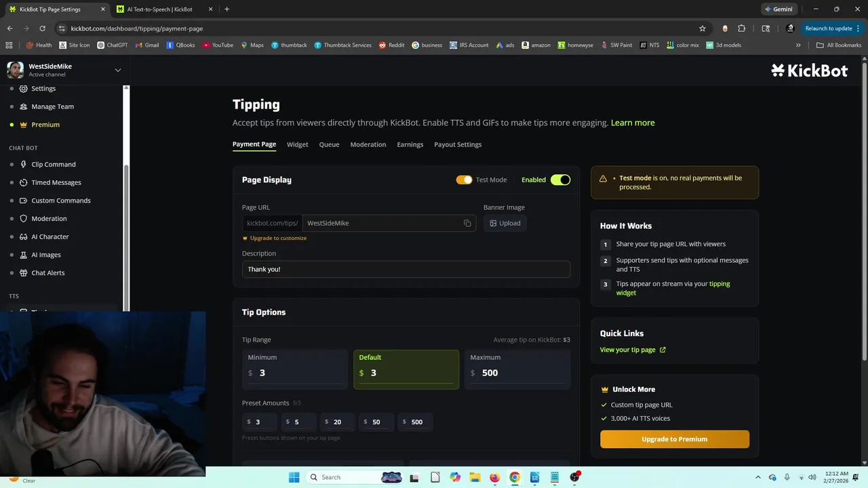
Task: Open Gemini in Chrome title bar
Action: tap(778, 9)
